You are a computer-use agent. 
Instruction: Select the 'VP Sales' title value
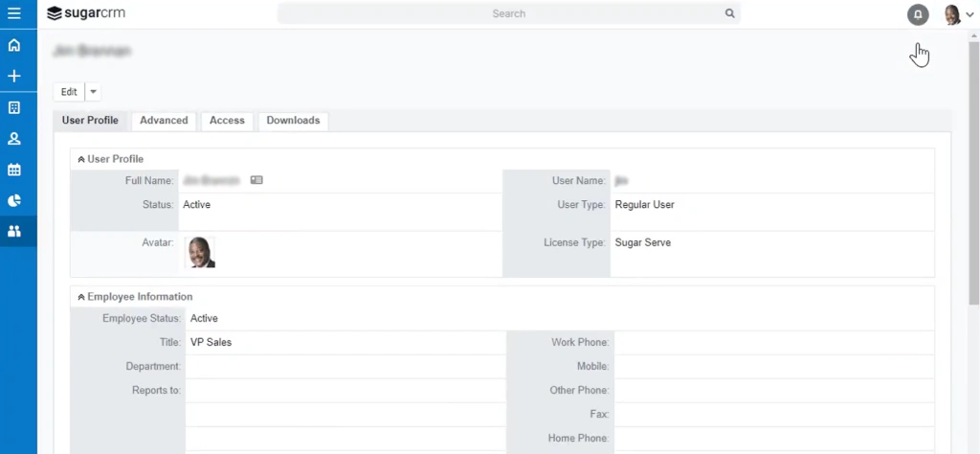(211, 342)
